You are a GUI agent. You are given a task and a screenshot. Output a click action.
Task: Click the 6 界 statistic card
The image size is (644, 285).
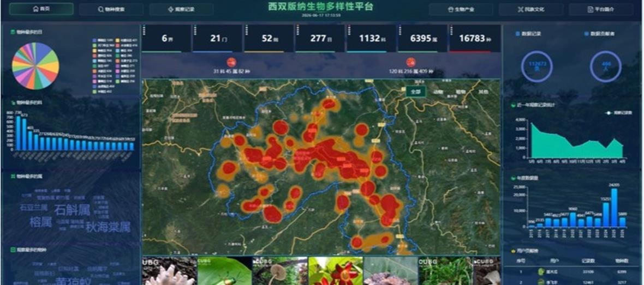pyautogui.click(x=166, y=39)
